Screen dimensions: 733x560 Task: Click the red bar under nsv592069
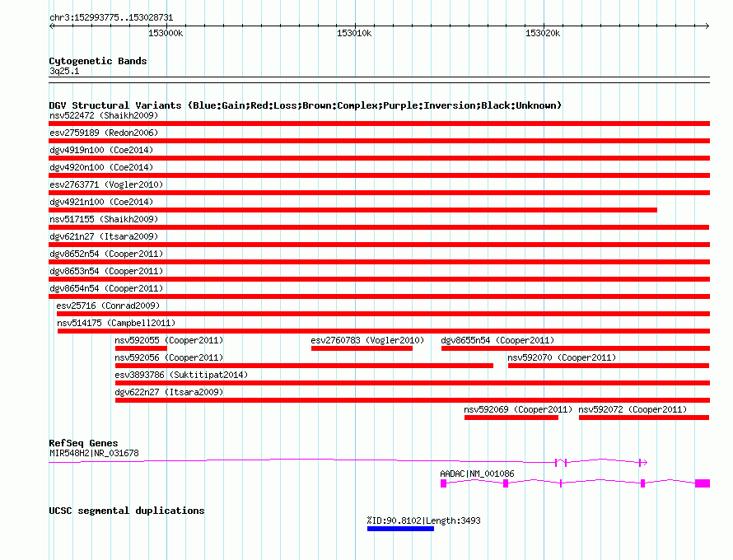tap(511, 418)
